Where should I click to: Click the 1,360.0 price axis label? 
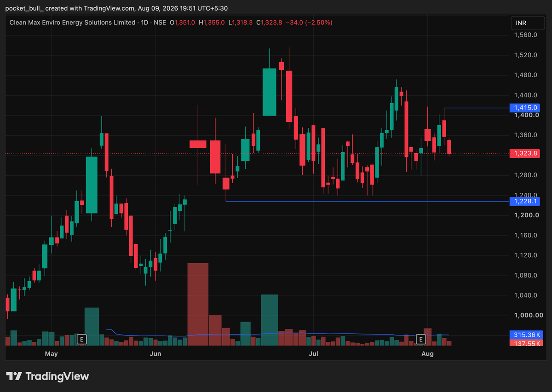tap(526, 135)
